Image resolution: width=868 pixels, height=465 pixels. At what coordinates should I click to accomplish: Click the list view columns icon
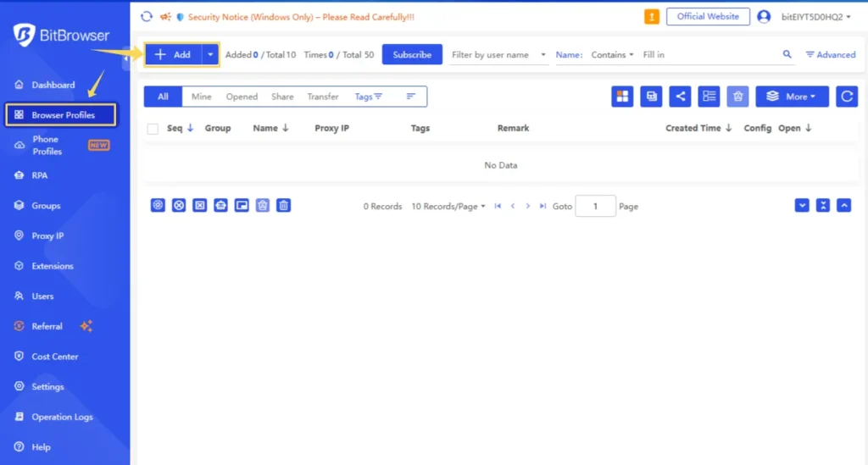pos(709,97)
